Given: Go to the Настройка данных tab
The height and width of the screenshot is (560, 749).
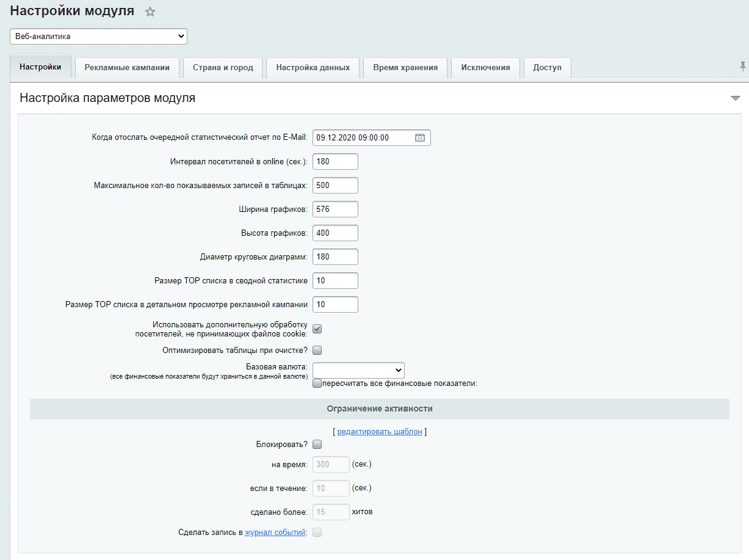Looking at the screenshot, I should [x=313, y=68].
